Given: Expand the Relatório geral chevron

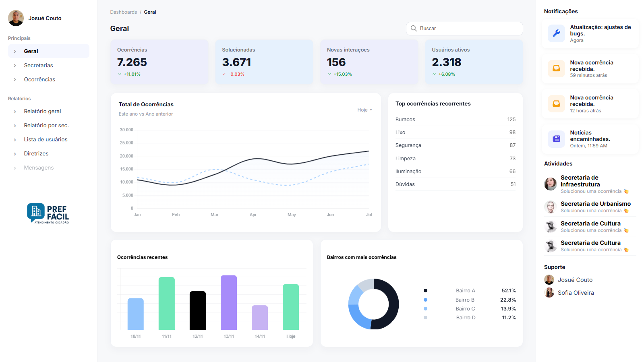Looking at the screenshot, I should point(15,112).
